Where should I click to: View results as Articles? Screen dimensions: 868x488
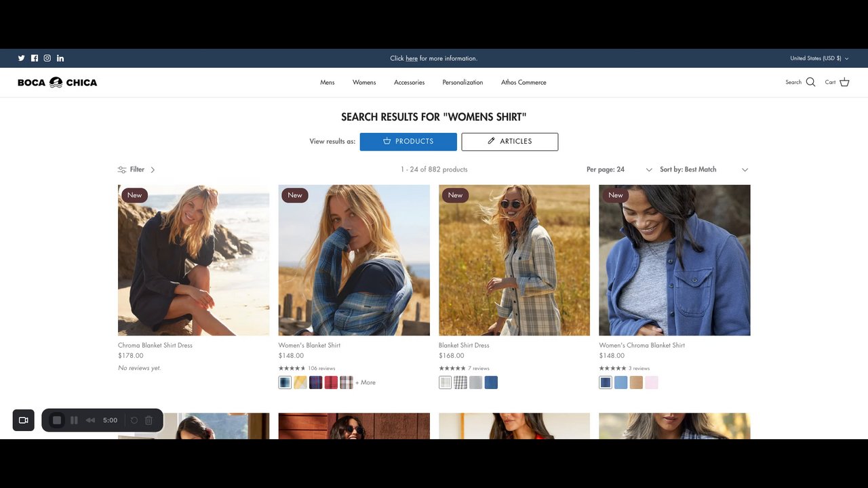[510, 142]
